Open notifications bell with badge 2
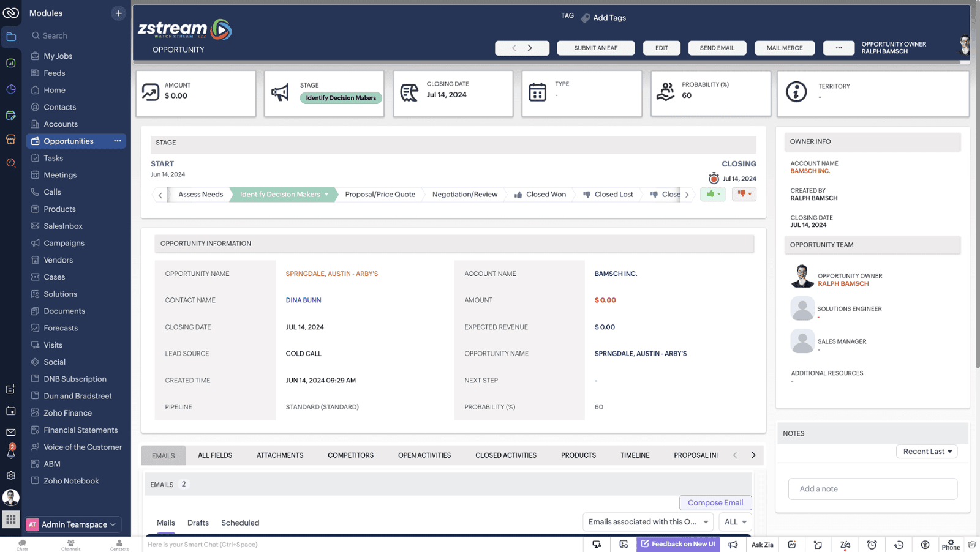Screen dimensions: 980x552 pos(11,452)
